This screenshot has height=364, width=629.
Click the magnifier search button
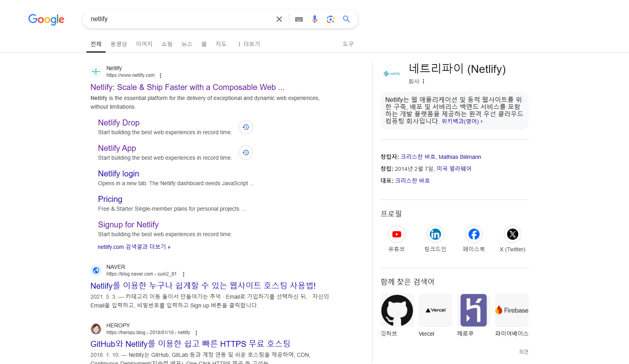(346, 19)
